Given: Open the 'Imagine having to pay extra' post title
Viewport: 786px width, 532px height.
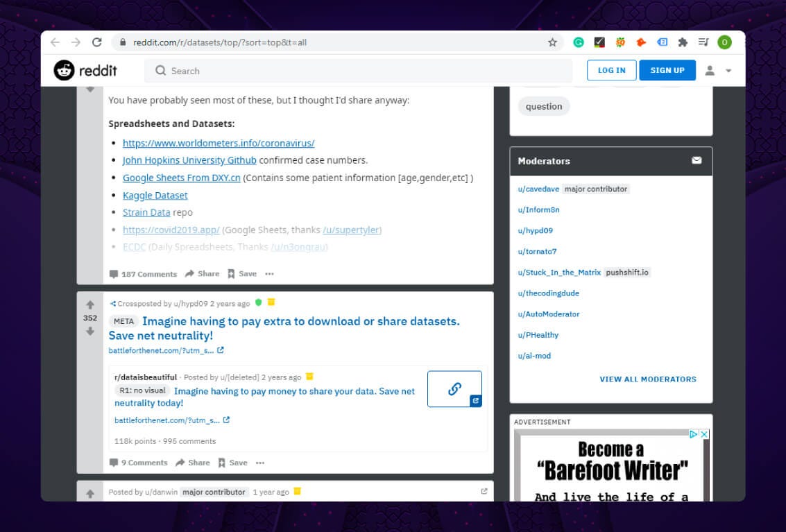Looking at the screenshot, I should tap(284, 328).
